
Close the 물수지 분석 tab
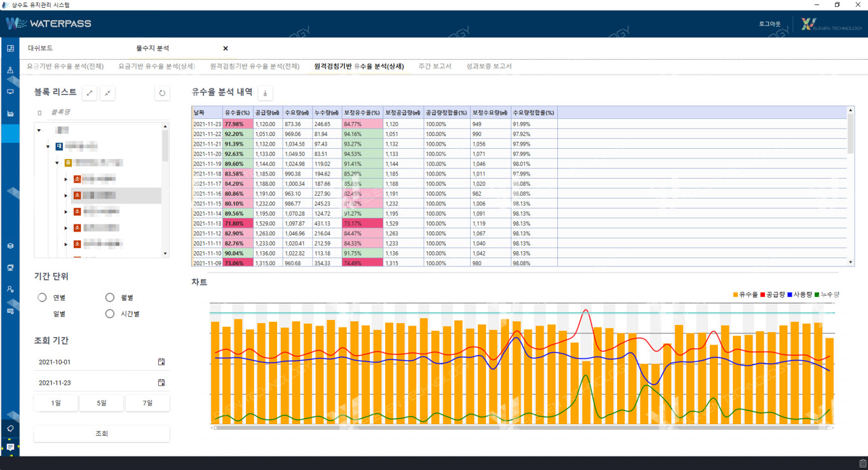225,48
